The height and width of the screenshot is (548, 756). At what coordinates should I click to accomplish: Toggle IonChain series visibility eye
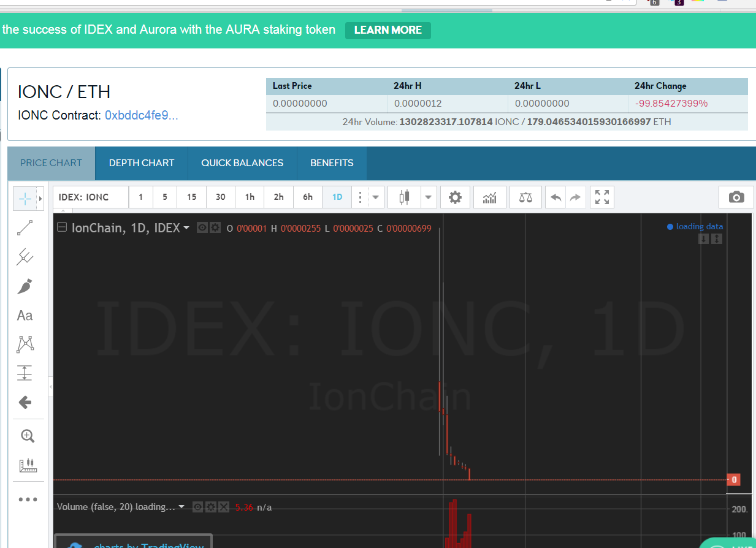click(x=202, y=228)
